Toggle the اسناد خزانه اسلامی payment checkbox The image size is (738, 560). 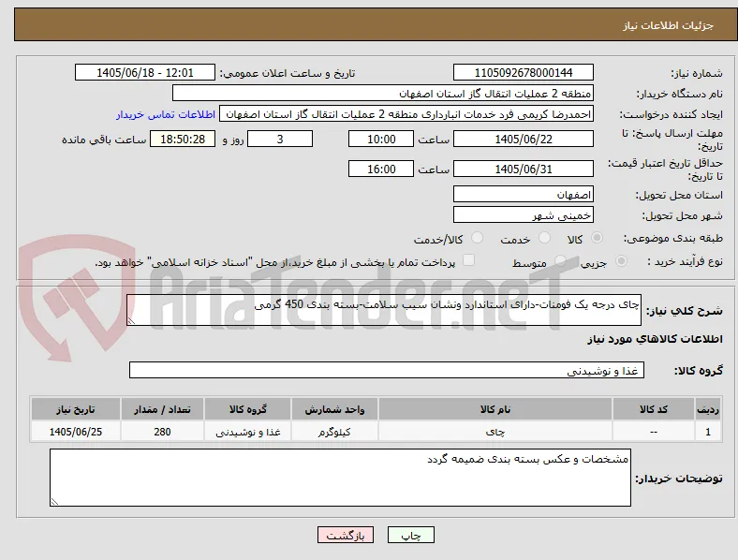point(469,260)
